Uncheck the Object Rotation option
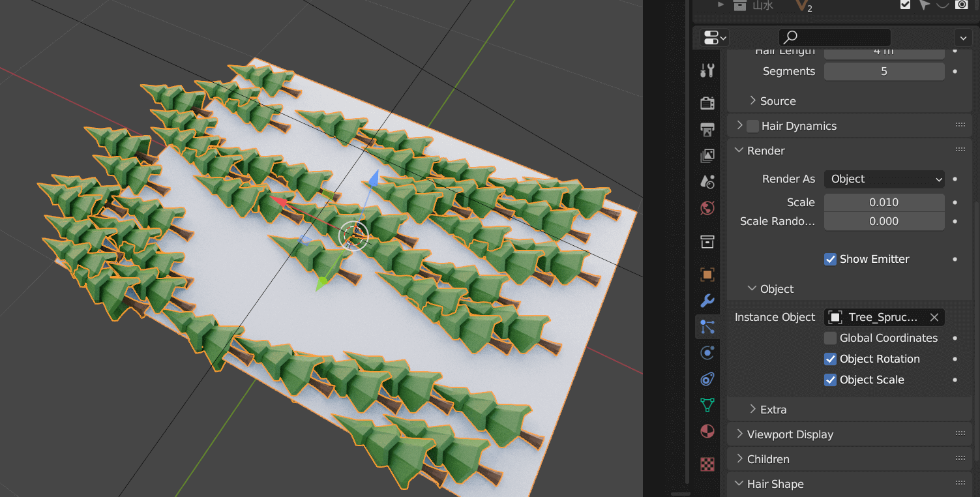Screen dimensions: 980x497 830,359
